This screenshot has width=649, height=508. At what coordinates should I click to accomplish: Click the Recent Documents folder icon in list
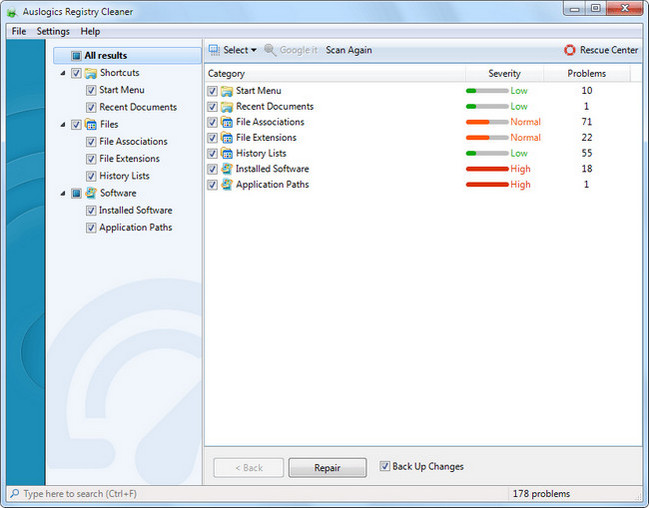pos(226,107)
